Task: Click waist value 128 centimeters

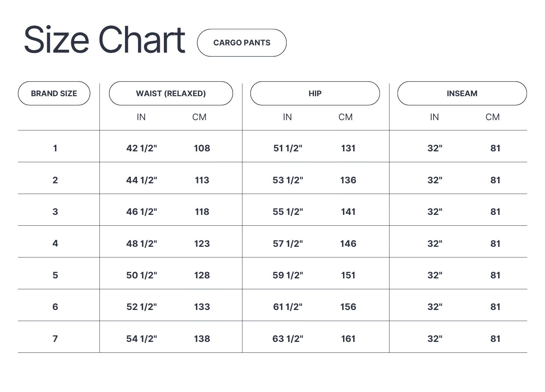Action: click(x=202, y=275)
